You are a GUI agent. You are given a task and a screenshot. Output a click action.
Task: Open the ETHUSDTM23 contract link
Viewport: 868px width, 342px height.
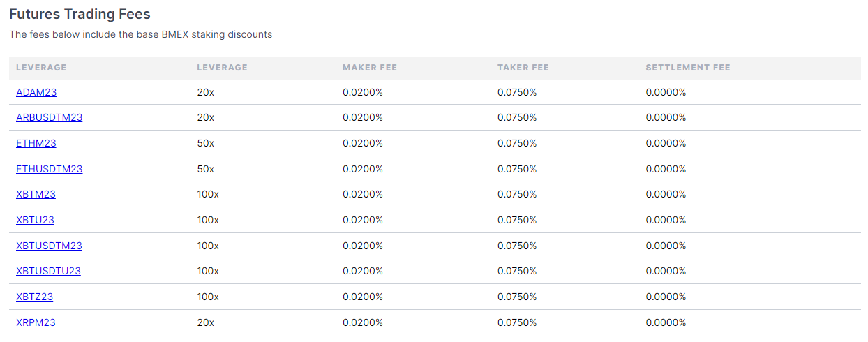49,169
